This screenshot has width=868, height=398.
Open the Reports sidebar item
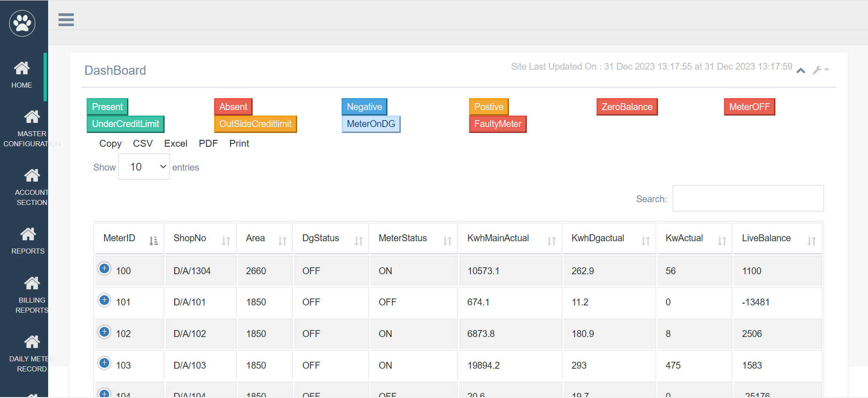28,241
